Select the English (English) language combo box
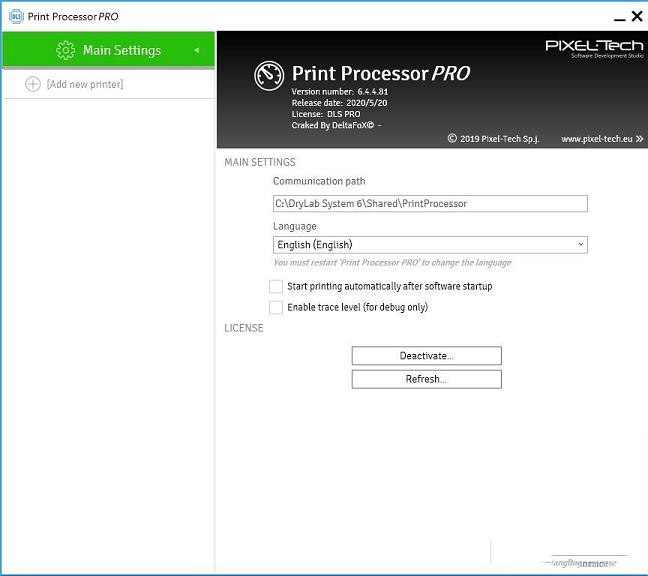648x576 pixels. [x=420, y=245]
